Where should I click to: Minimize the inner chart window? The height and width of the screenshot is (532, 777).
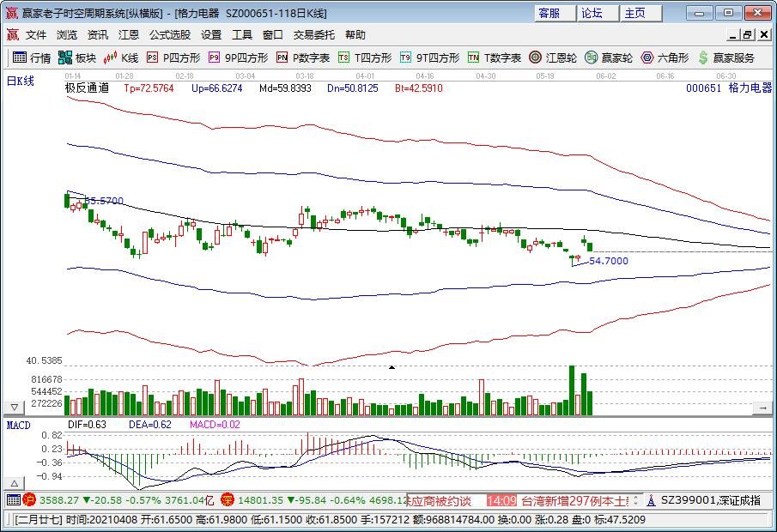click(733, 34)
